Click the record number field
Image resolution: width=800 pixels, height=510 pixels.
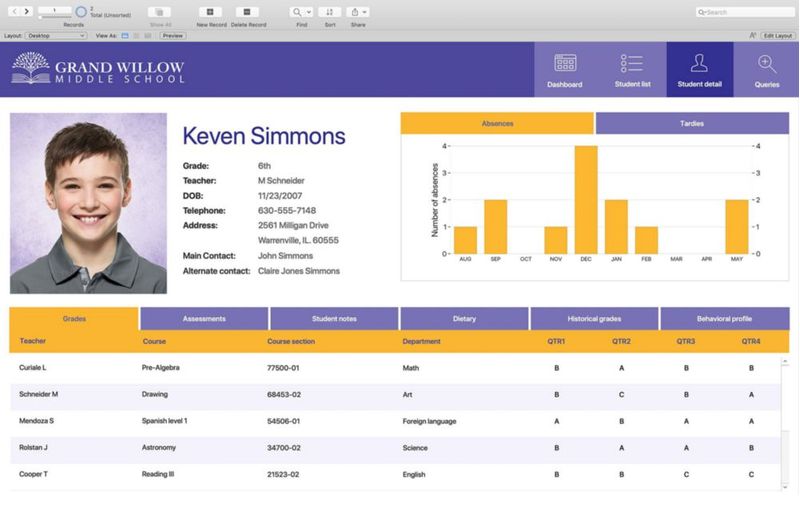(x=55, y=10)
